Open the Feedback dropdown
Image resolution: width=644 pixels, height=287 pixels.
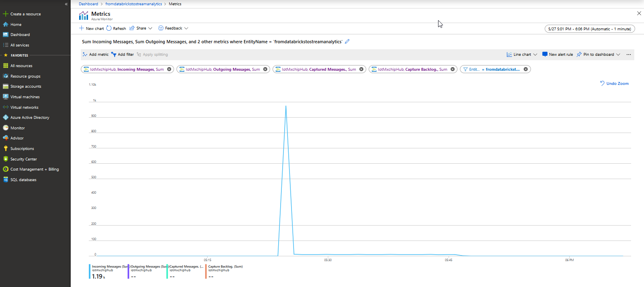[173, 28]
